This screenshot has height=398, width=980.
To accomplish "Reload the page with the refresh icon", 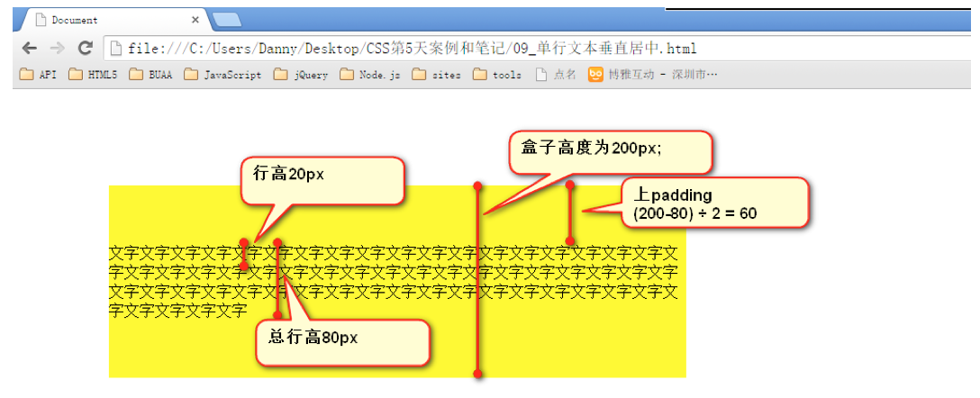I will click(x=85, y=48).
